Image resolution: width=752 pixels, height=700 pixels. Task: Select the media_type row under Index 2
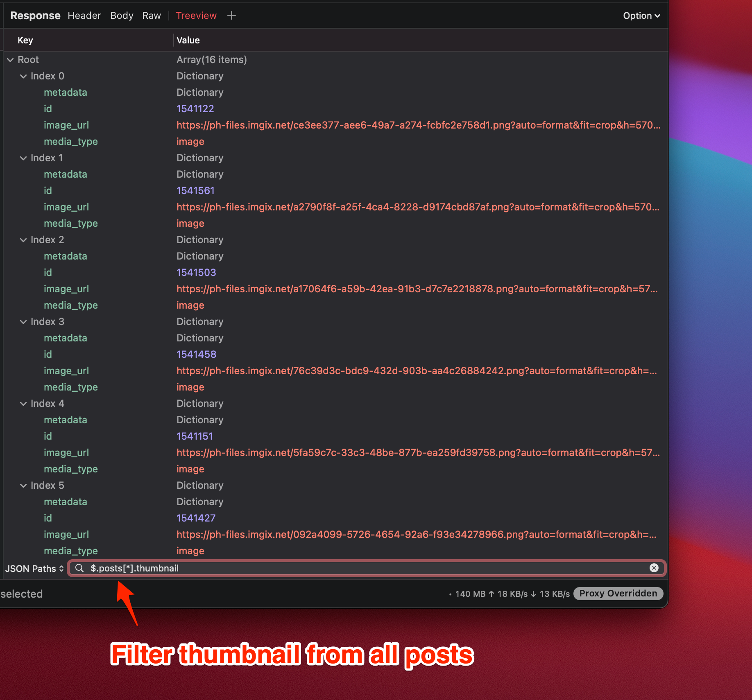pos(70,305)
